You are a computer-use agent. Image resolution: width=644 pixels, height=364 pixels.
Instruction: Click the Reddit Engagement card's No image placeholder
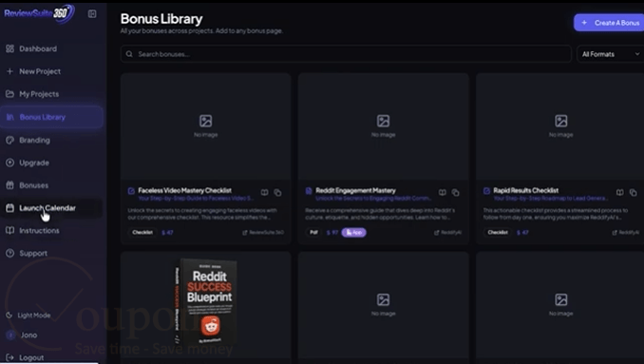click(x=383, y=126)
